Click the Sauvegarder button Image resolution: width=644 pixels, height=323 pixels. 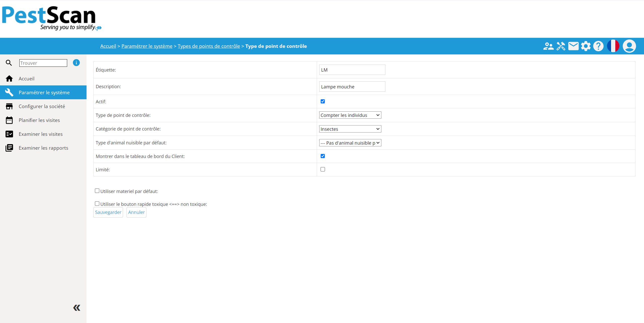(x=108, y=212)
